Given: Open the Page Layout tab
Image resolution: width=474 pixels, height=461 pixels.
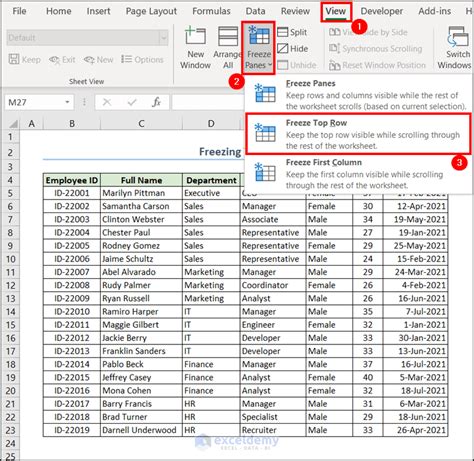Looking at the screenshot, I should click(151, 11).
